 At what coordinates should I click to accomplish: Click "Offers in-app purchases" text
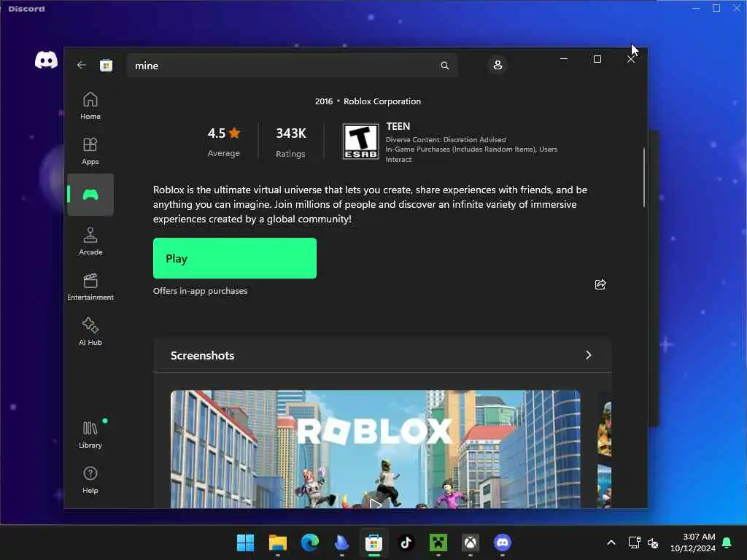click(x=200, y=291)
